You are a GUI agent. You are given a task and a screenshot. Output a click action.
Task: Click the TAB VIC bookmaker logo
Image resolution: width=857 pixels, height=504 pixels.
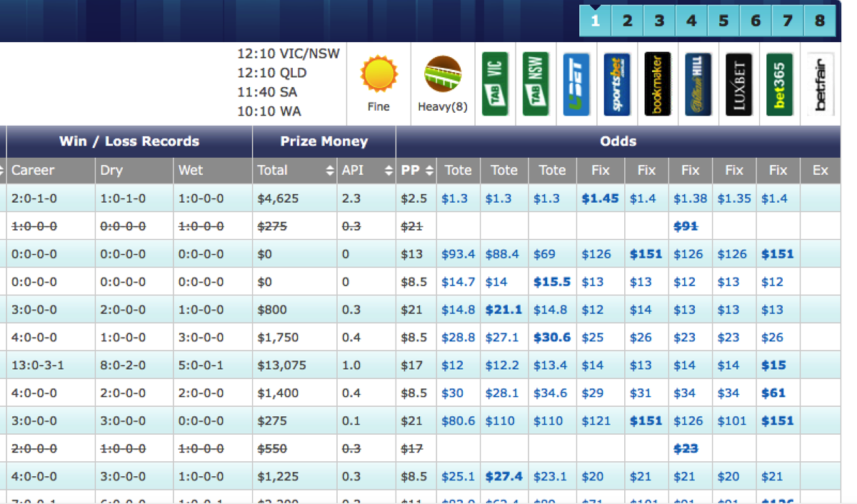pos(495,84)
